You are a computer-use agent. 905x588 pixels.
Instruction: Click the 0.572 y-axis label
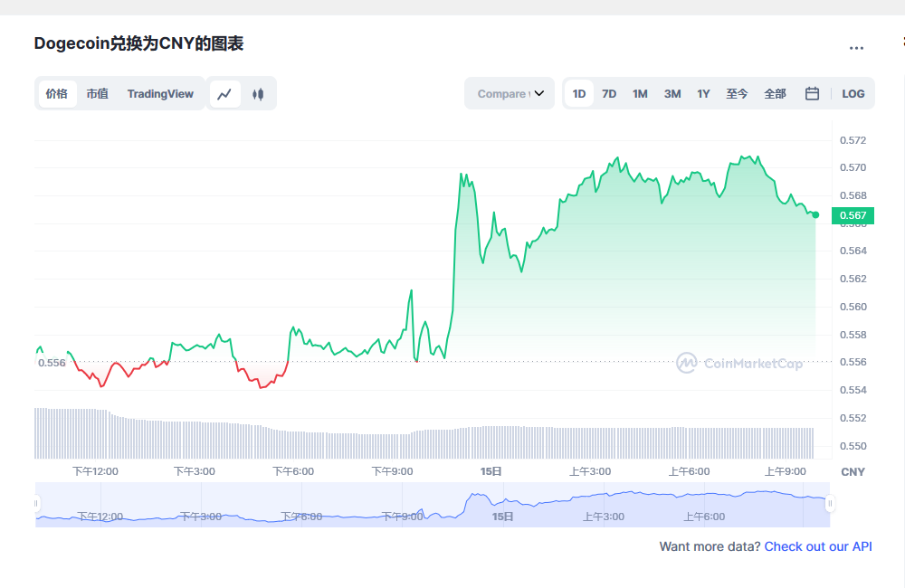(853, 140)
